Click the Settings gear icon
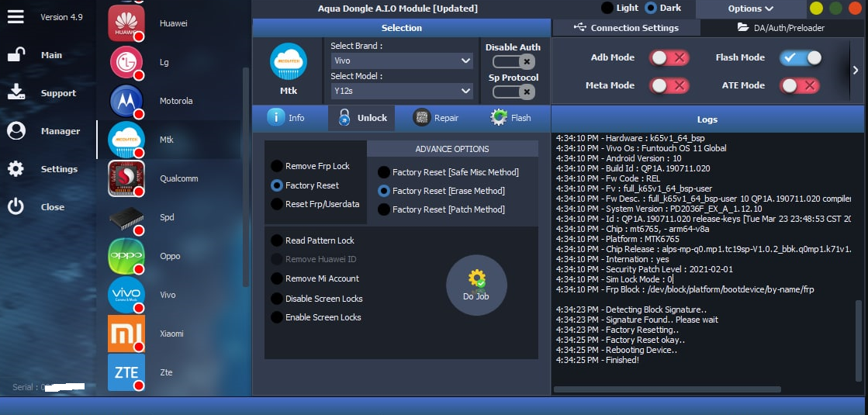Image resolution: width=868 pixels, height=415 pixels. coord(16,169)
